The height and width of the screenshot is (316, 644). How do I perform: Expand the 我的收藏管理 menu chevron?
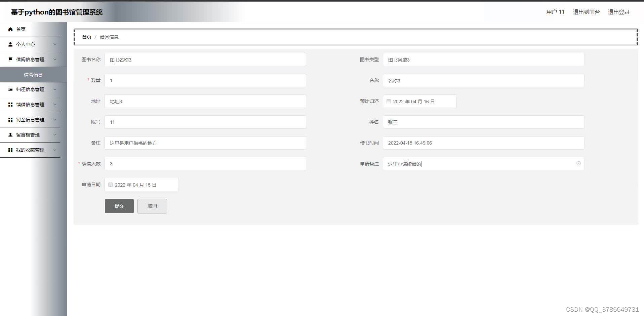click(55, 150)
